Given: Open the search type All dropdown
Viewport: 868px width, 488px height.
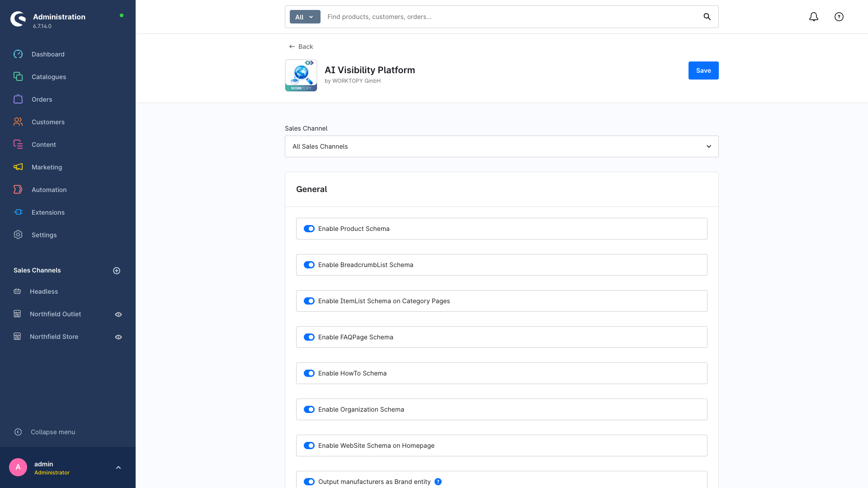Looking at the screenshot, I should tap(305, 17).
